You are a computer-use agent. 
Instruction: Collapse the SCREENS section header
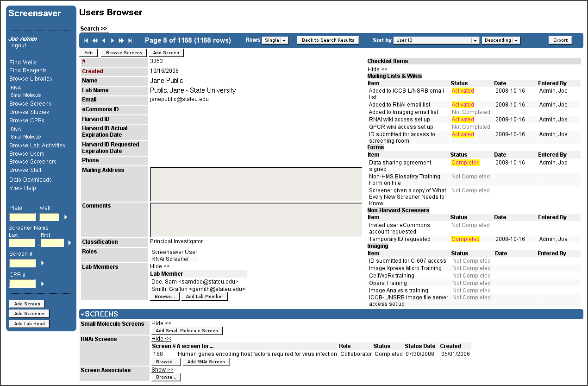(100, 314)
